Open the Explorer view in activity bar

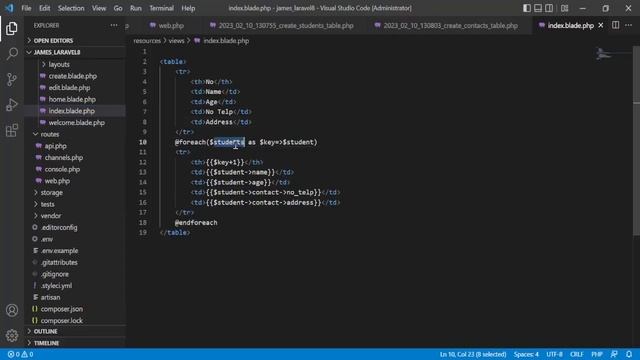12,28
